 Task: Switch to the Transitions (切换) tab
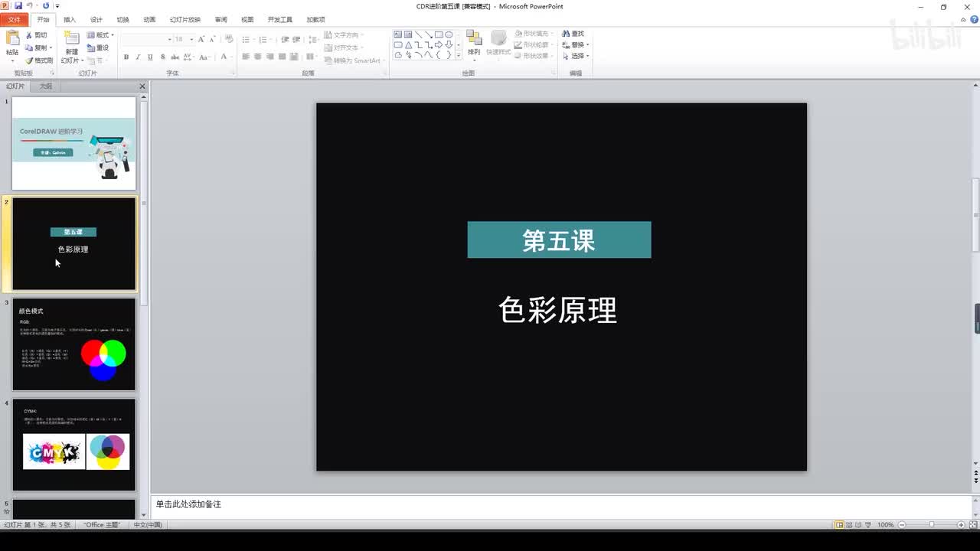tap(122, 20)
